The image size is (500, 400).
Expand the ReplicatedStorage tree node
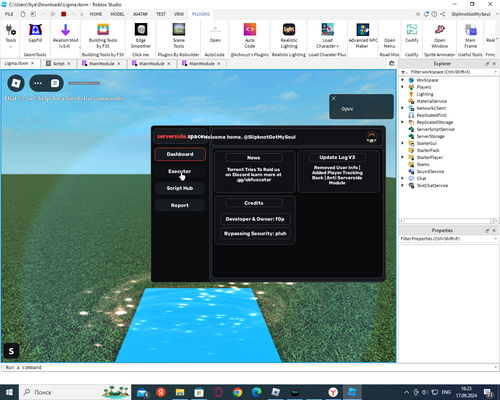tap(402, 122)
